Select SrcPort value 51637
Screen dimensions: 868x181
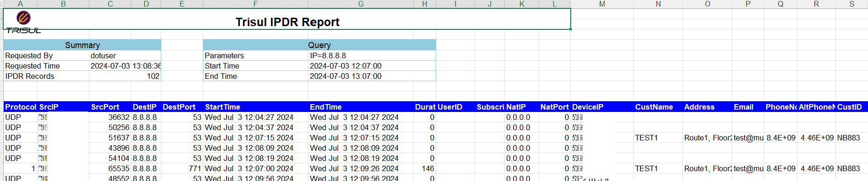point(110,138)
